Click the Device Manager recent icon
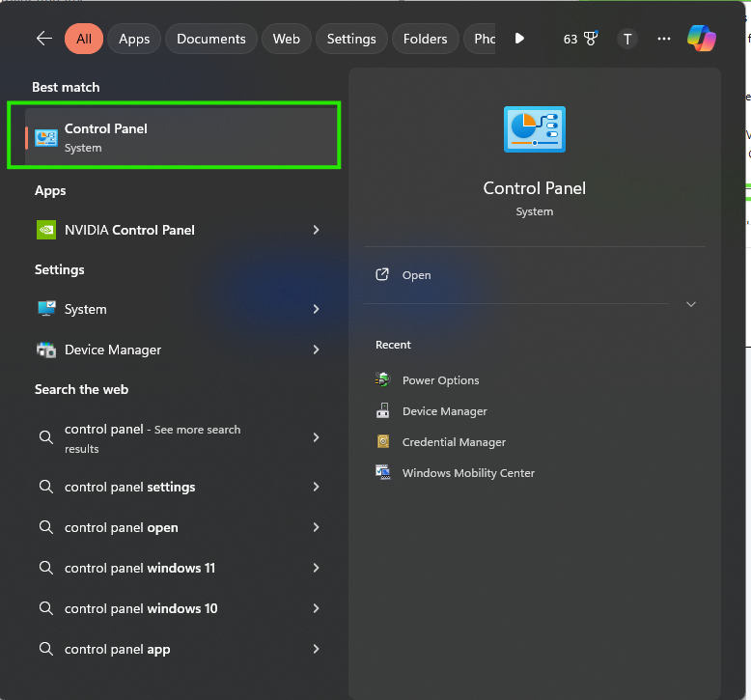Screen dimensions: 751x700 [382, 411]
